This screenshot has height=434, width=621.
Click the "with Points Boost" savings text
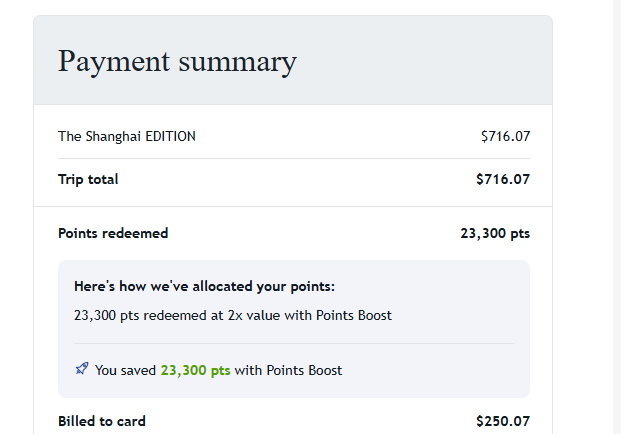coord(289,370)
